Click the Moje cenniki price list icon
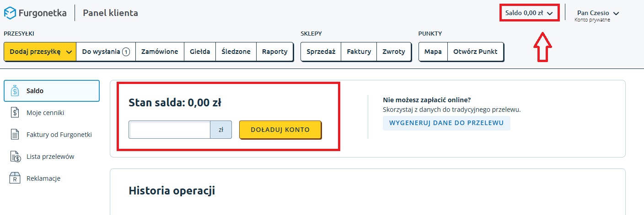 pyautogui.click(x=15, y=113)
